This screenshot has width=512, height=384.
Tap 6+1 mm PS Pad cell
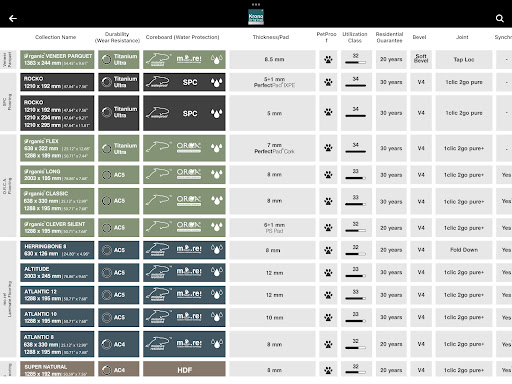[272, 228]
